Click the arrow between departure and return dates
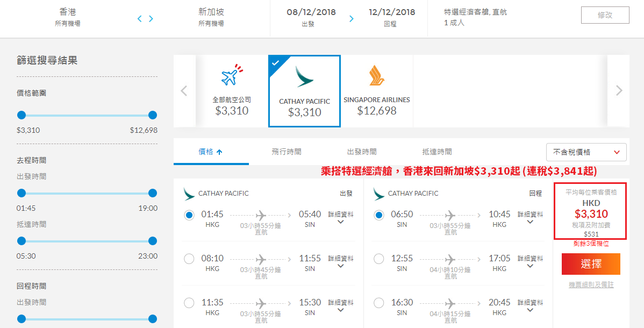This screenshot has width=644, height=328. [x=351, y=18]
